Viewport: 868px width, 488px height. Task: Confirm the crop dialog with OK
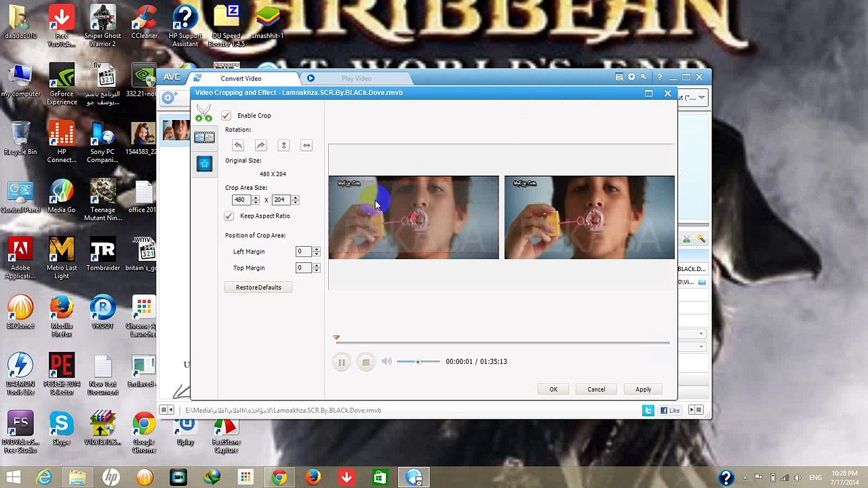[553, 389]
